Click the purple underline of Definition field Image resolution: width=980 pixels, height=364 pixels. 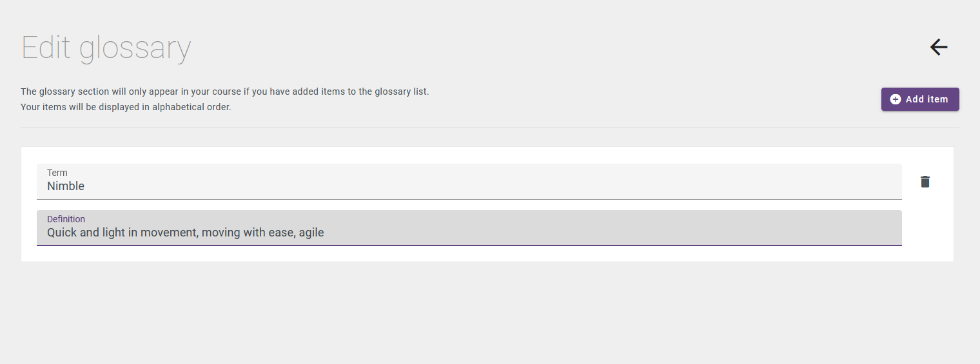[x=469, y=245]
